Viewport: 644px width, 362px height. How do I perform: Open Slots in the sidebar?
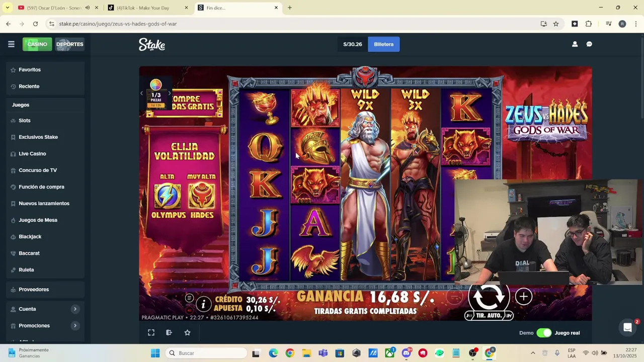point(45,121)
